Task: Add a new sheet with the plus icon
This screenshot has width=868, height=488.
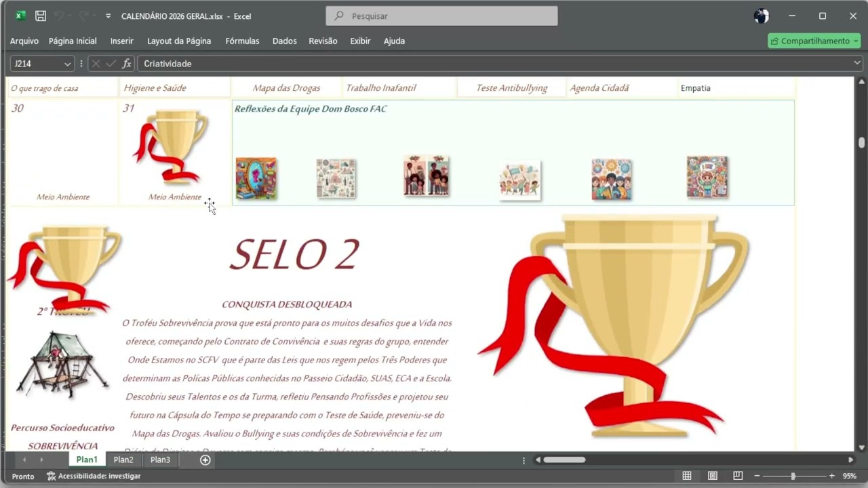Action: [x=205, y=460]
